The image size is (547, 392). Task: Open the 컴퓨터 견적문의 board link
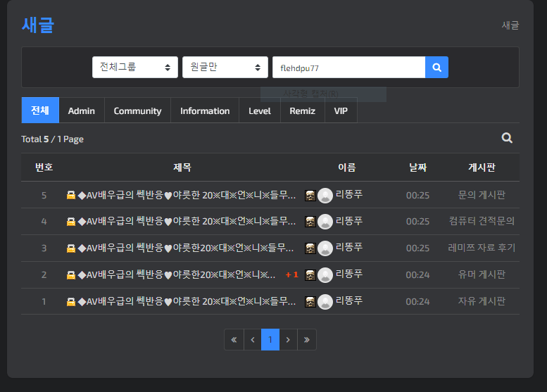pyautogui.click(x=482, y=221)
